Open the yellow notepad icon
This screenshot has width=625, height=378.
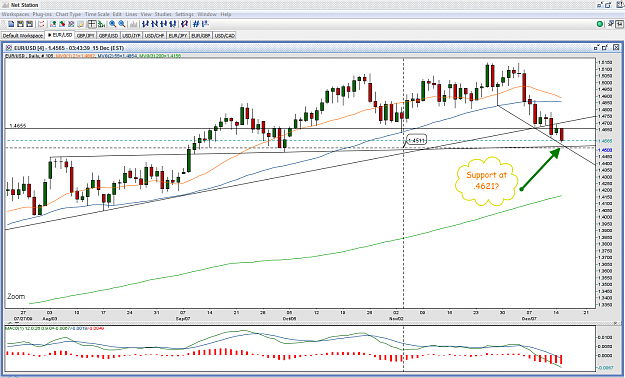coord(81,24)
